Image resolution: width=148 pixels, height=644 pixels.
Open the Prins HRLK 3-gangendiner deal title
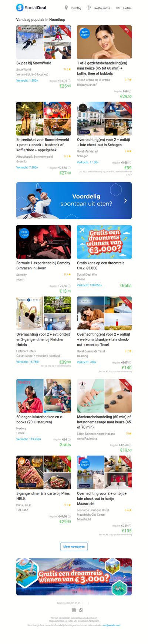43,496
